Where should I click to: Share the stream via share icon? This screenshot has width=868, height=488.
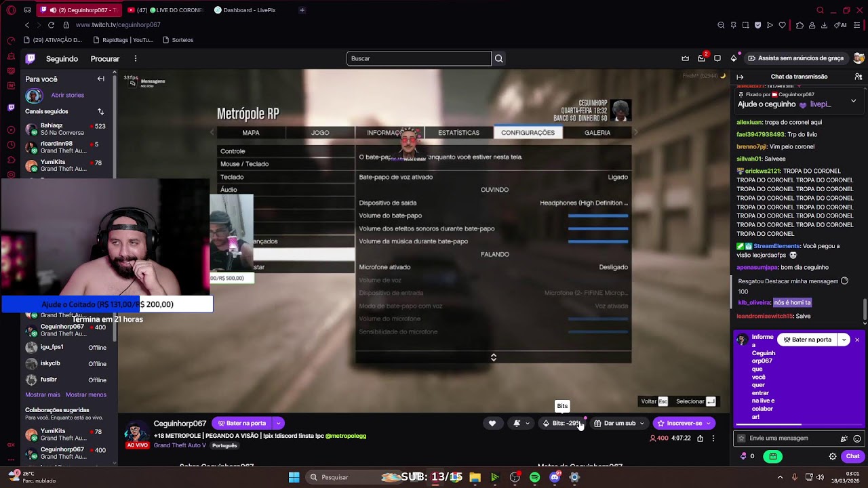click(701, 439)
